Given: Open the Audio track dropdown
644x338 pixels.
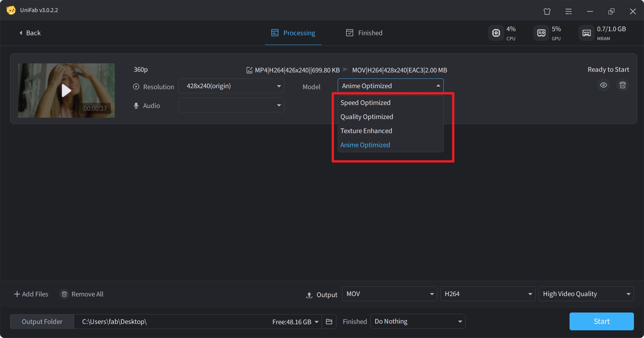Looking at the screenshot, I should pyautogui.click(x=231, y=105).
